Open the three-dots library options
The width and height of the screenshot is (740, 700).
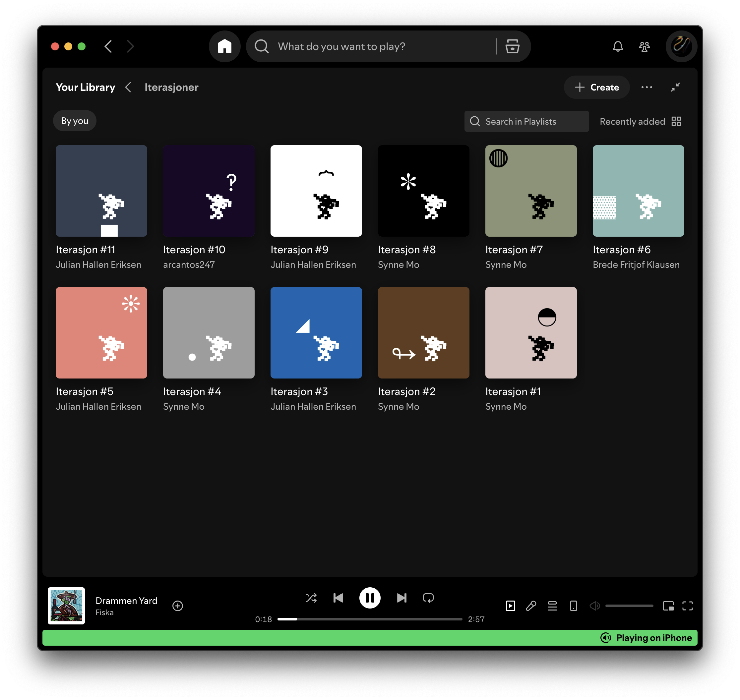646,87
